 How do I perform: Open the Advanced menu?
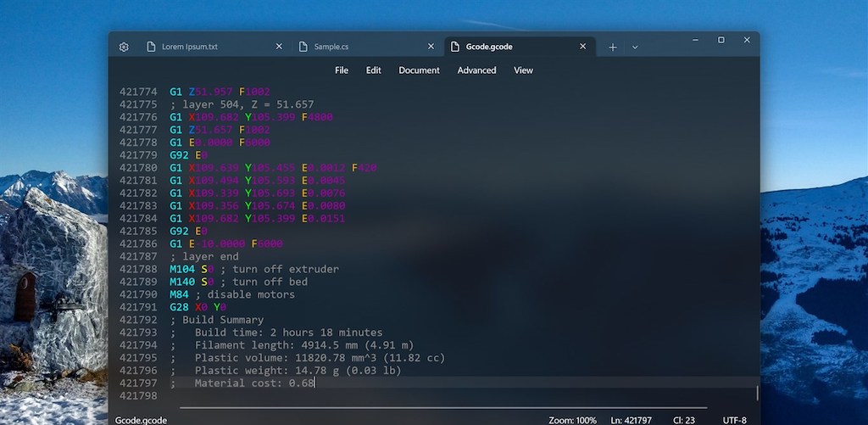tap(476, 70)
